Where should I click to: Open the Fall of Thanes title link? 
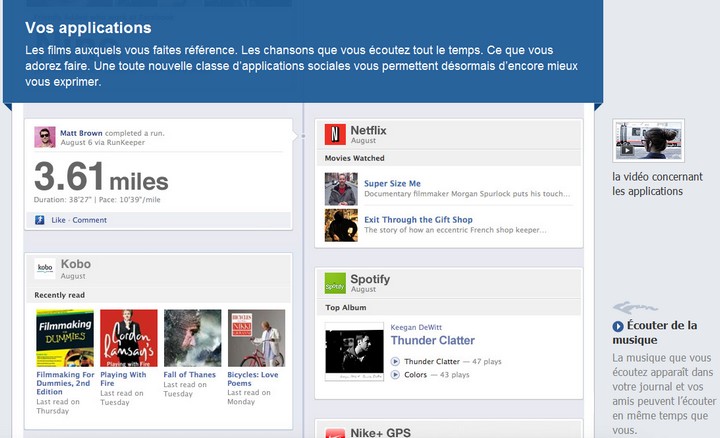pyautogui.click(x=189, y=375)
